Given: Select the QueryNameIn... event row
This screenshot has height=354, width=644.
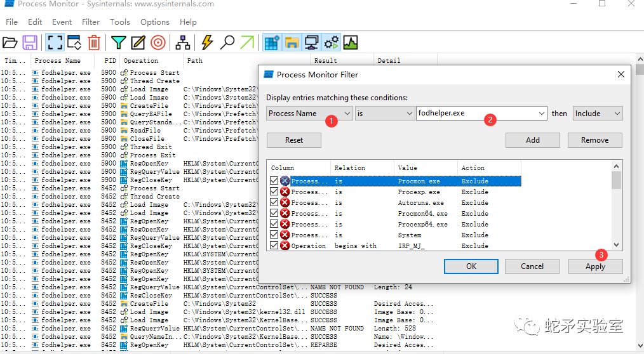Looking at the screenshot, I should pos(218,336).
